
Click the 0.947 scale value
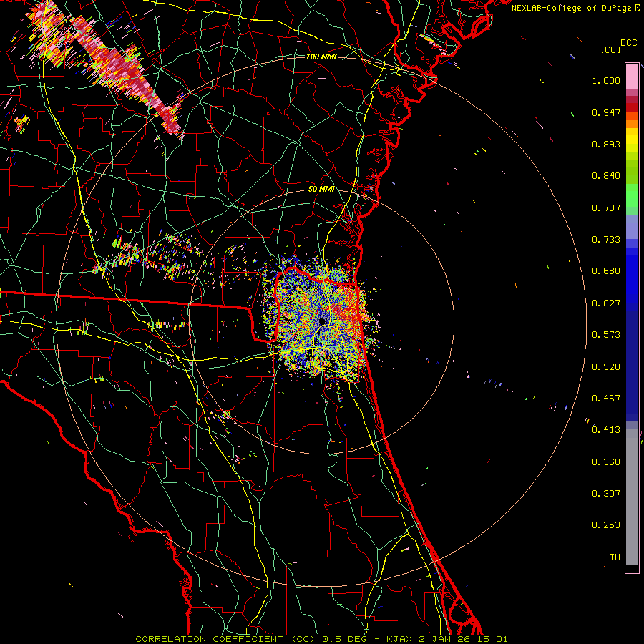point(606,112)
